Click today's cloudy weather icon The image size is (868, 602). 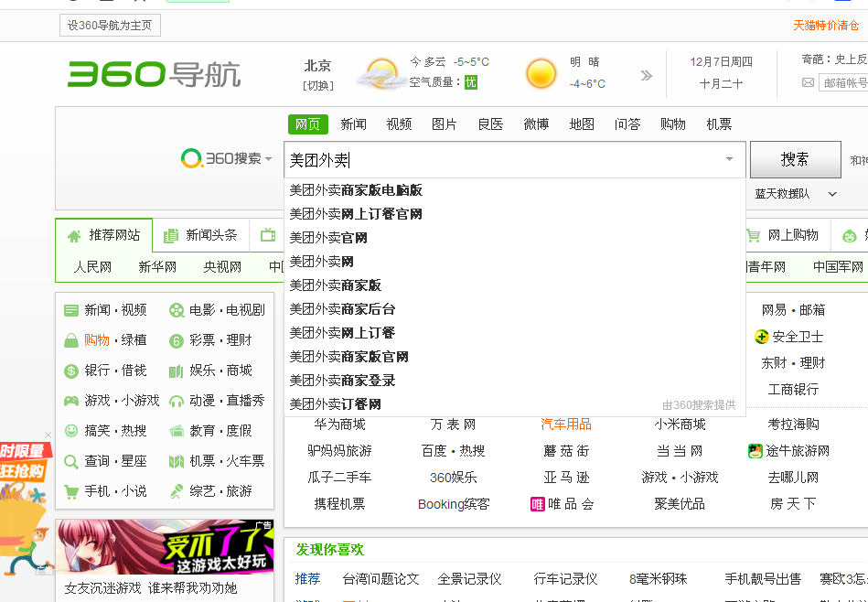(x=380, y=74)
